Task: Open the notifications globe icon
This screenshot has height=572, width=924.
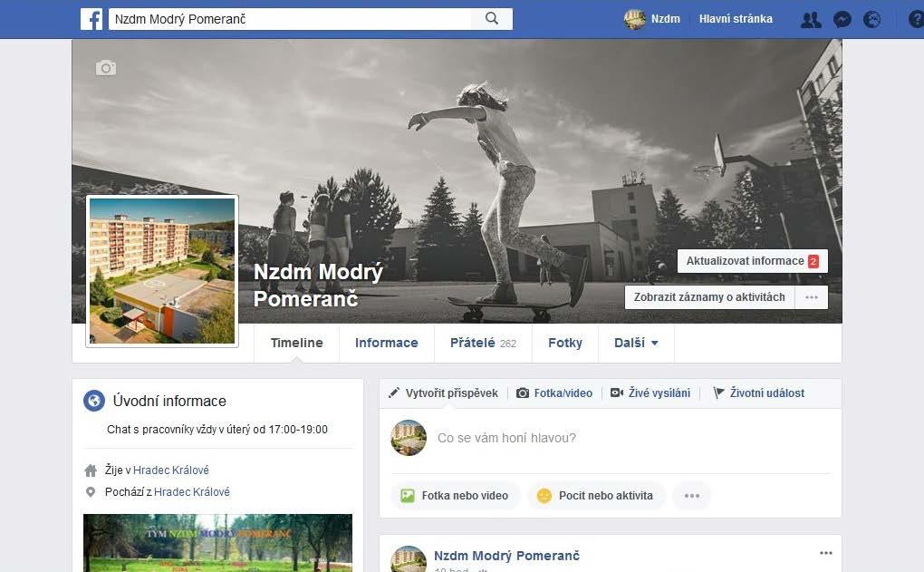Action: click(872, 20)
